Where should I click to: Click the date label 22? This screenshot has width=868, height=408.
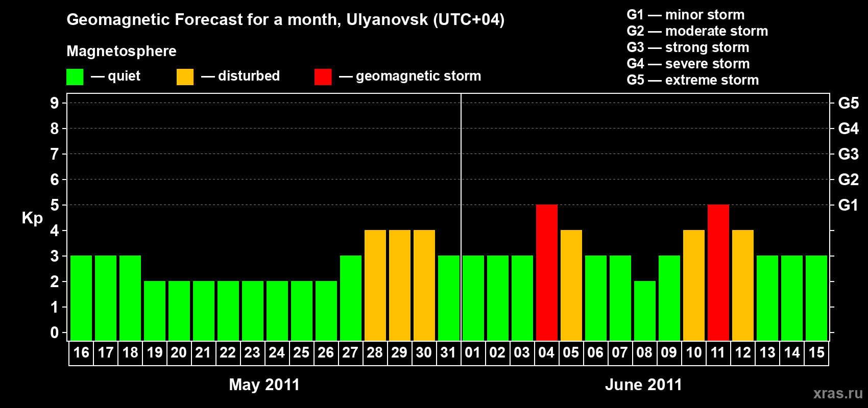pyautogui.click(x=228, y=352)
